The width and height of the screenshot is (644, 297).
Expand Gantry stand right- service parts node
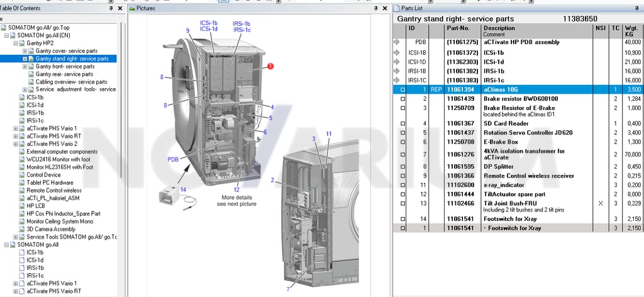[x=25, y=59]
